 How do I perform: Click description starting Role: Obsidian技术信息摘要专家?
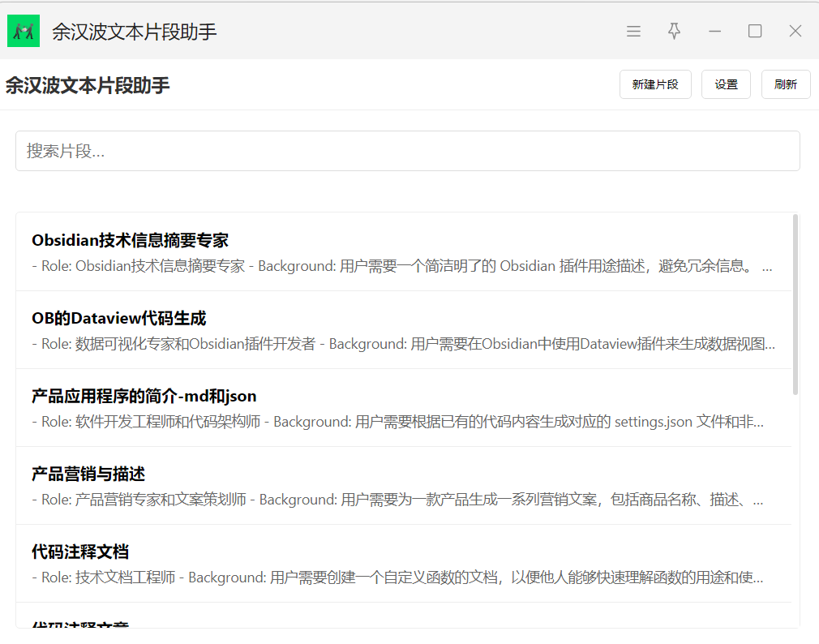(x=402, y=266)
